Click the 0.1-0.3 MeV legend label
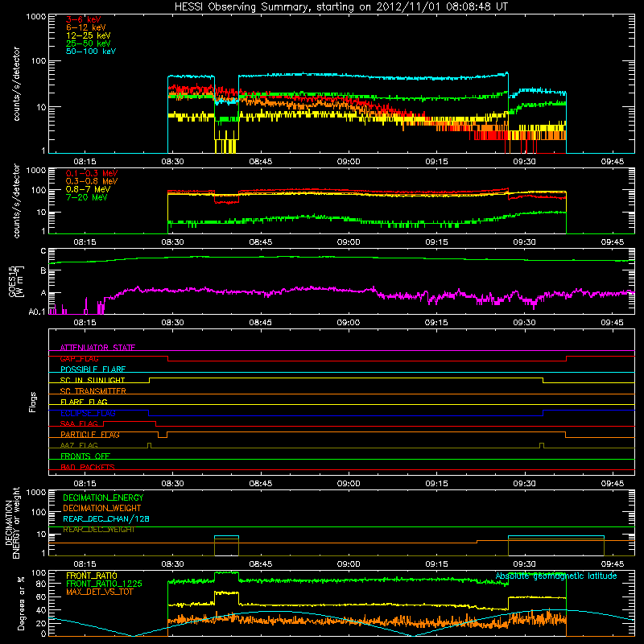 click(92, 173)
